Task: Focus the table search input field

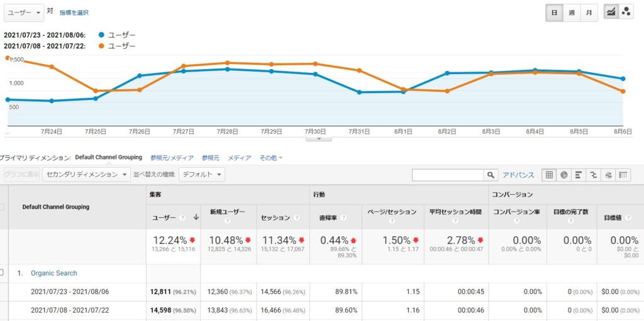Action: pos(448,175)
